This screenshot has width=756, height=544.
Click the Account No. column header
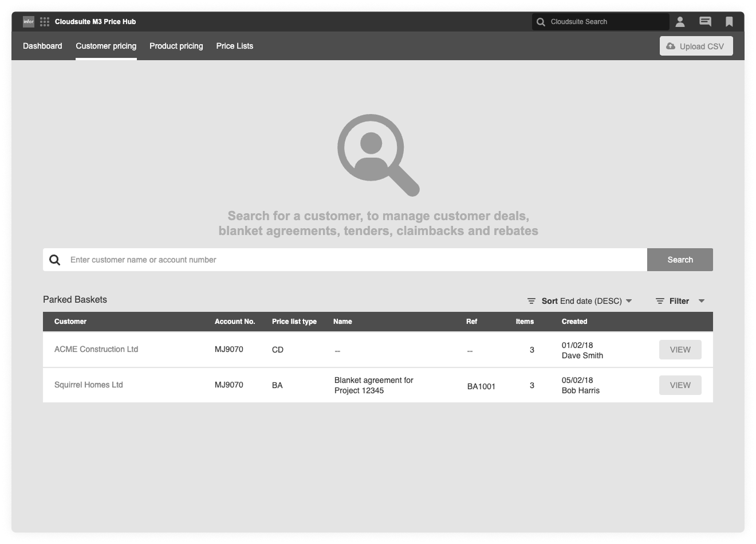coord(235,322)
